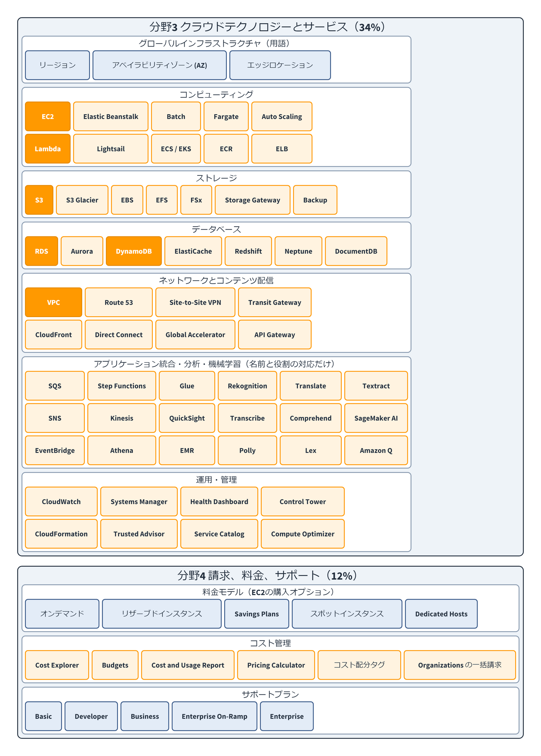
Task: Click the Kinesis box
Action: pos(122,418)
